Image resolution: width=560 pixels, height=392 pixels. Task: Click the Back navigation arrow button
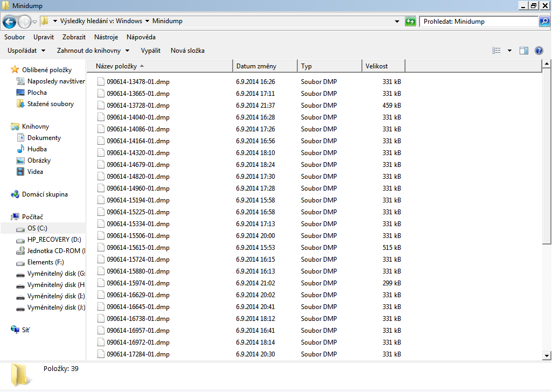10,22
